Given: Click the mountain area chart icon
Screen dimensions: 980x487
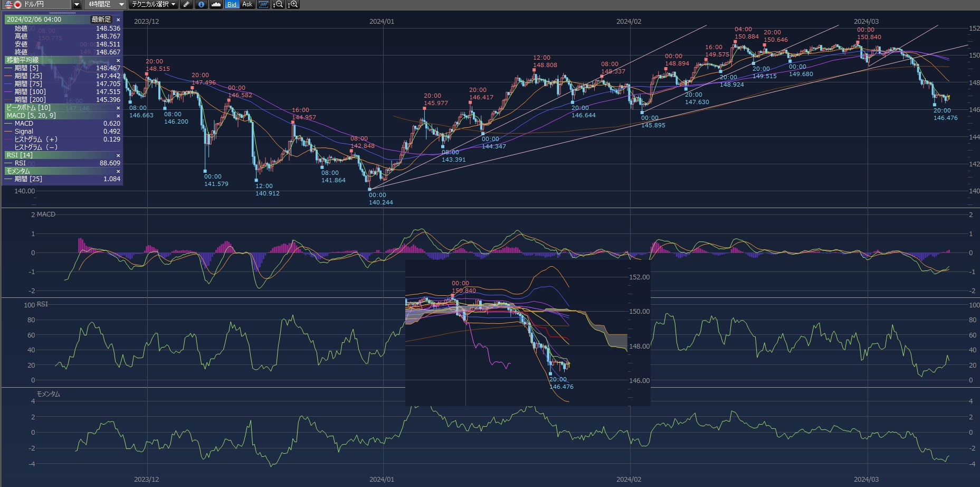Looking at the screenshot, I should pyautogui.click(x=216, y=4).
